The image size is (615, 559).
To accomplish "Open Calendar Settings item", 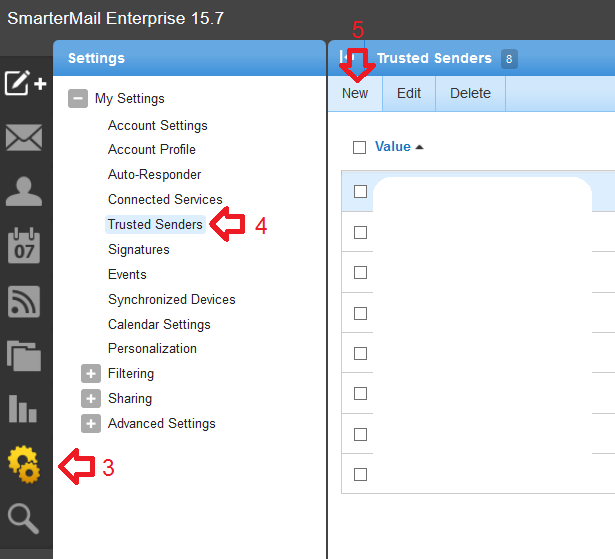I will (159, 325).
